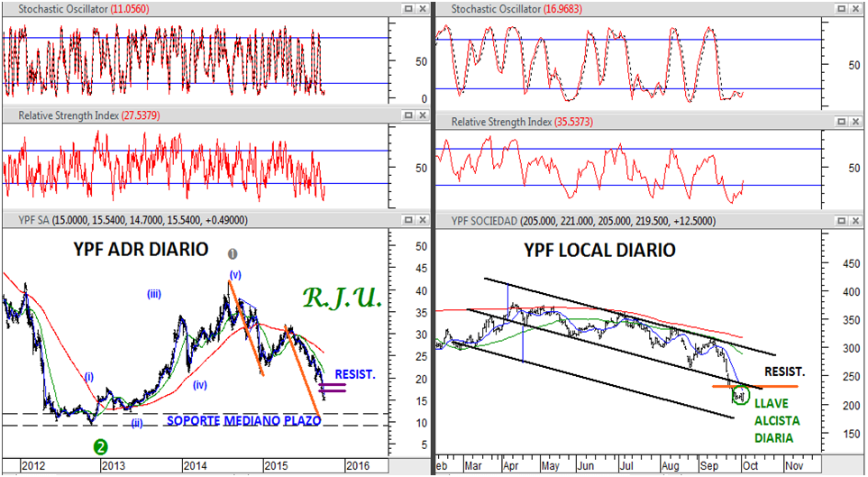Close the Stochastic Oscillator (16.9683) panel
Image resolution: width=868 pixels, height=477 pixels.
[855, 9]
